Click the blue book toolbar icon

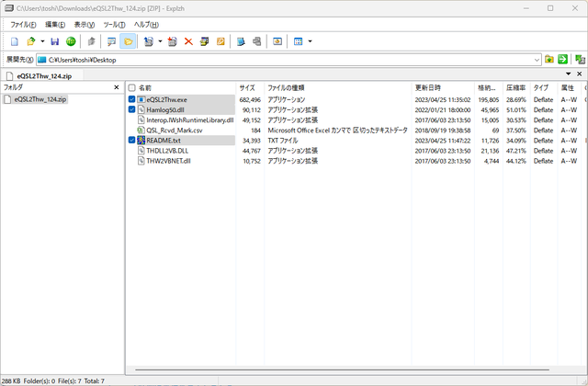coord(241,41)
